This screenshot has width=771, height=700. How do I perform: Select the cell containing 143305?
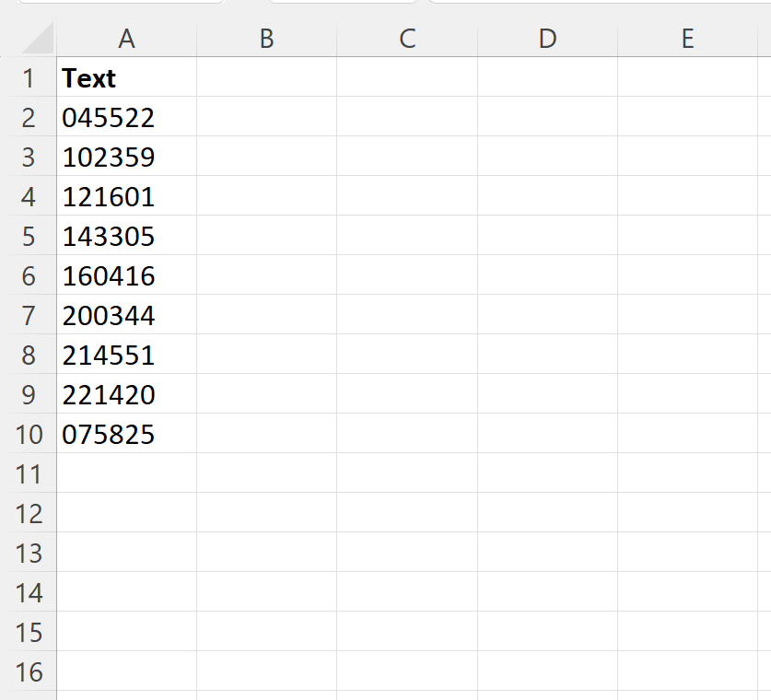click(126, 237)
